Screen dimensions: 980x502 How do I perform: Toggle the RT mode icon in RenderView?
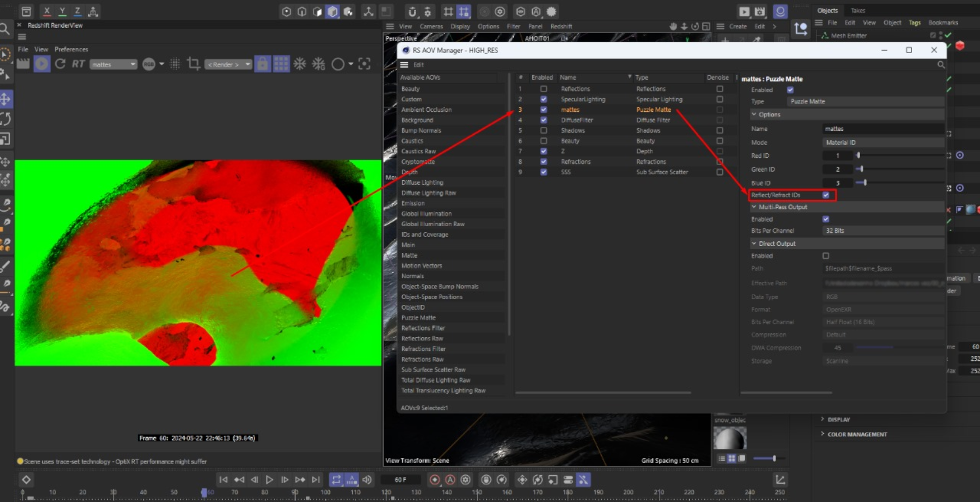click(78, 64)
